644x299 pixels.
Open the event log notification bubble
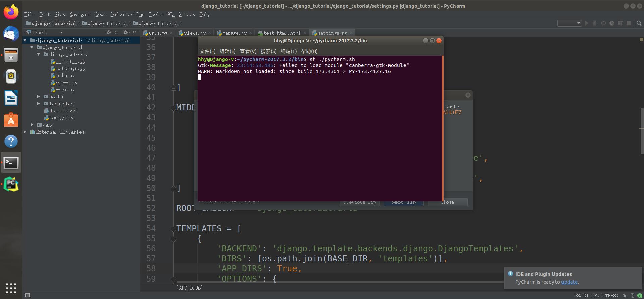click(x=640, y=296)
